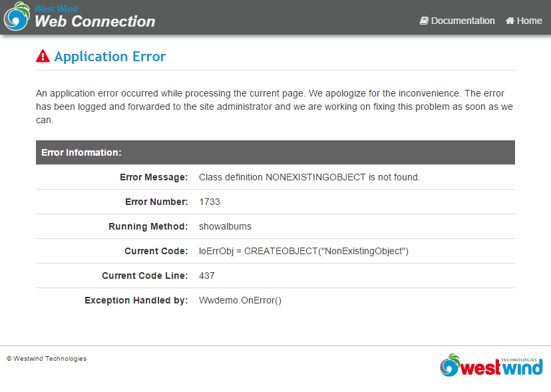Click the Application Error heading
551x392 pixels.
click(x=110, y=57)
